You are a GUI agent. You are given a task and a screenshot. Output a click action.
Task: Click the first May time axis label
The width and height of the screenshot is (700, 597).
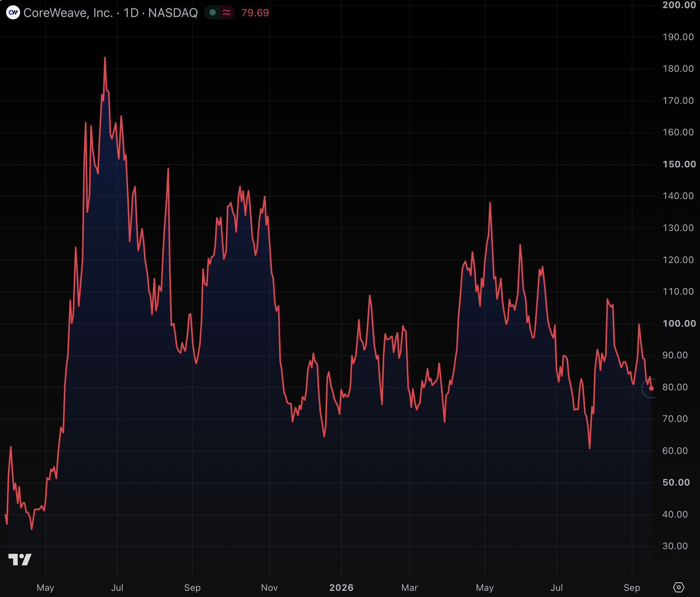[x=46, y=588]
